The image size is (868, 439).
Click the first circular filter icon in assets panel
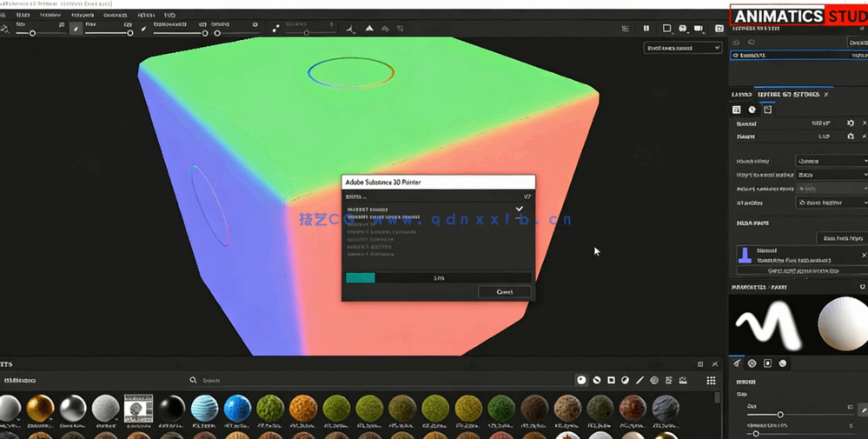[582, 381]
